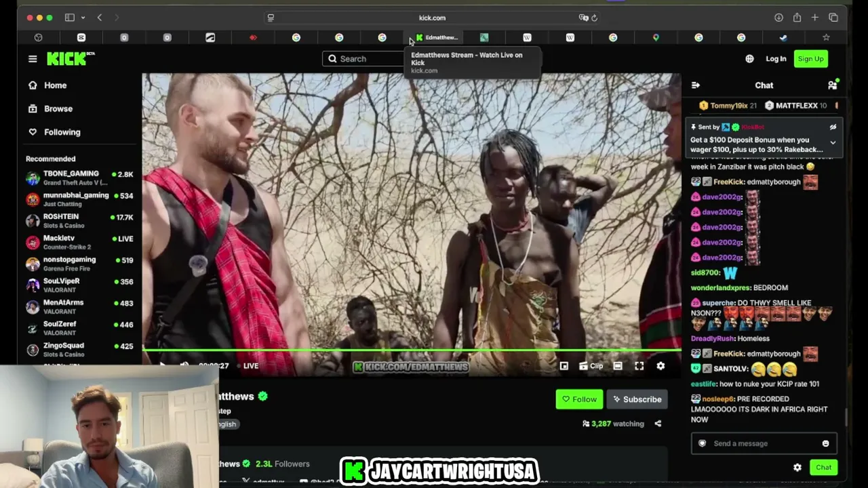Switch to the Google Maps tab
This screenshot has width=868, height=488.
656,37
